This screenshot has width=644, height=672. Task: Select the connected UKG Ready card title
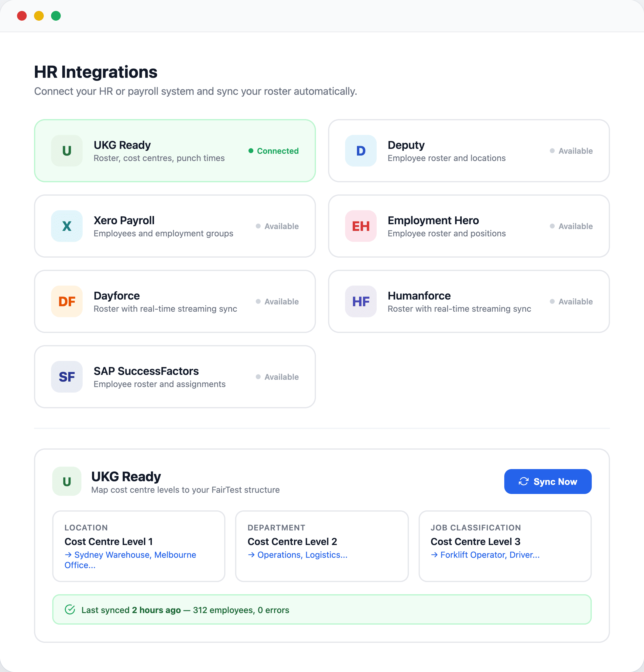[122, 145]
